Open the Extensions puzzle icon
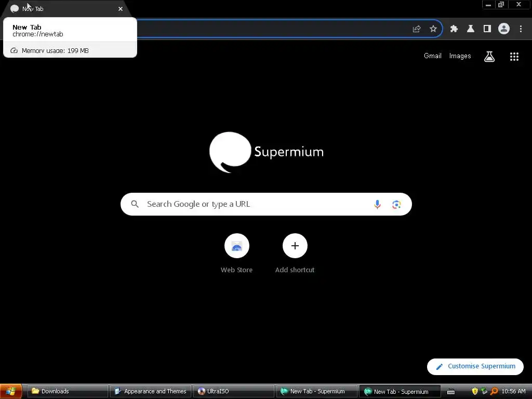The height and width of the screenshot is (399, 532). pyautogui.click(x=454, y=29)
